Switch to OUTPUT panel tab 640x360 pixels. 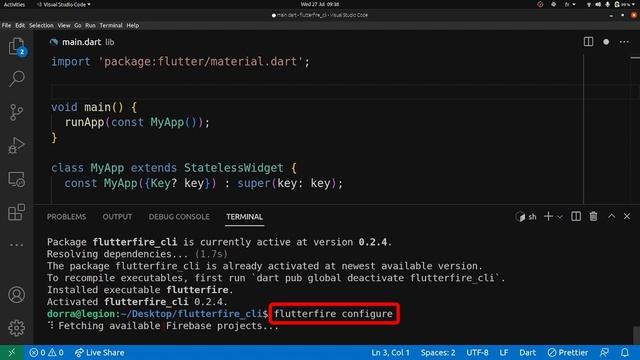click(x=117, y=217)
